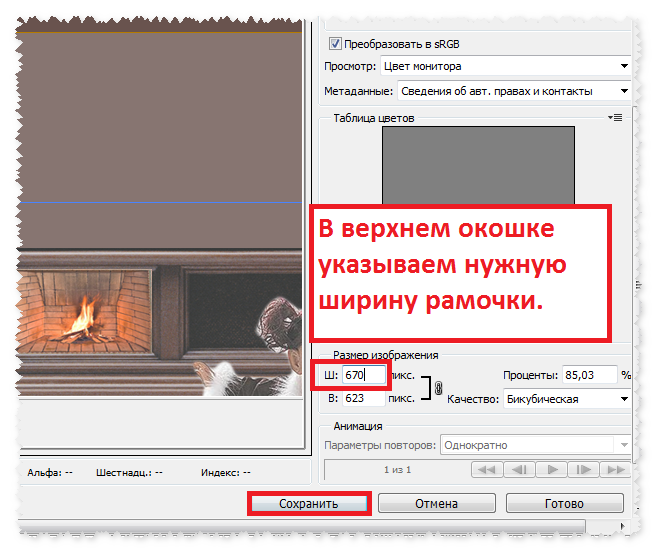
Task: Click the right panel vertical scrollbar
Action: [638, 285]
